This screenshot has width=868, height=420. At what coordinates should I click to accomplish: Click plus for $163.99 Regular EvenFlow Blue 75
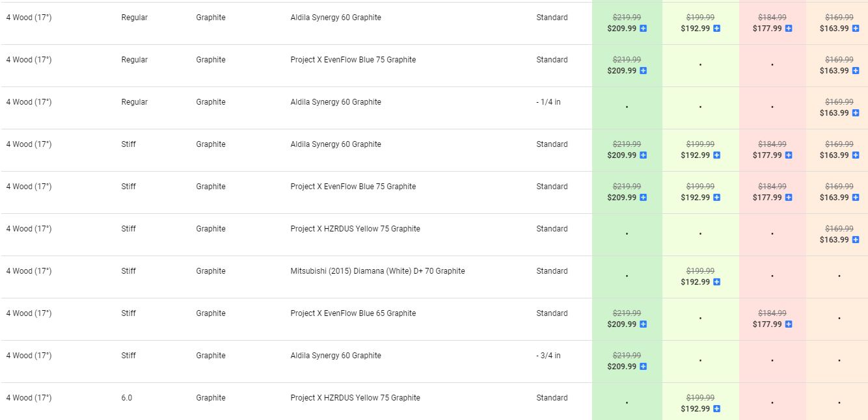point(856,71)
